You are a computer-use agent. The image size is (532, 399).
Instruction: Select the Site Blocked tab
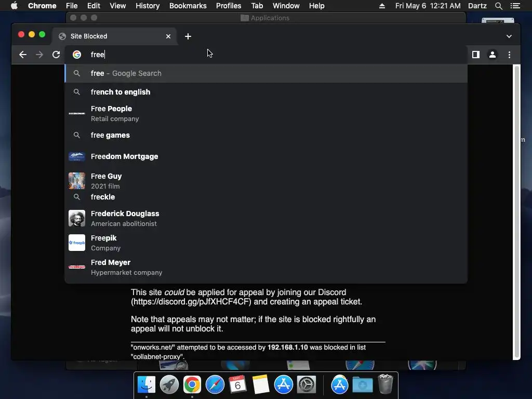(x=114, y=36)
